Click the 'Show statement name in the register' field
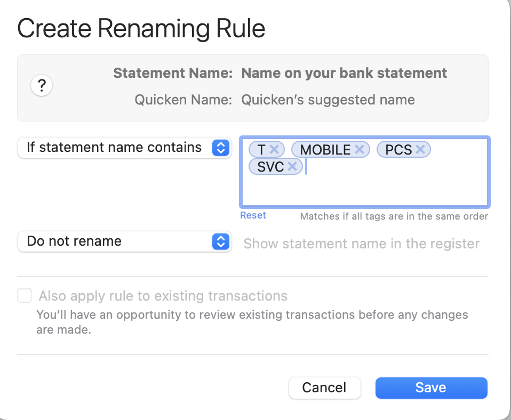The image size is (511, 420). click(x=362, y=244)
